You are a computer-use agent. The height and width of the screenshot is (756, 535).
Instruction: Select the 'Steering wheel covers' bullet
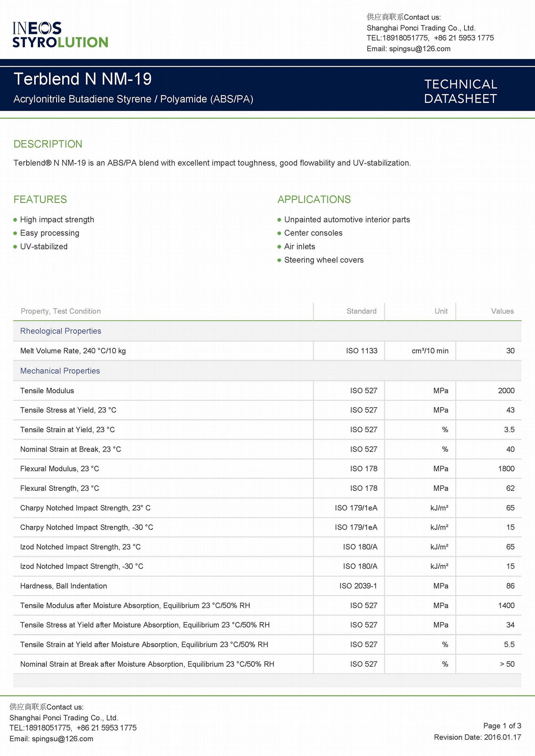pyautogui.click(x=324, y=260)
